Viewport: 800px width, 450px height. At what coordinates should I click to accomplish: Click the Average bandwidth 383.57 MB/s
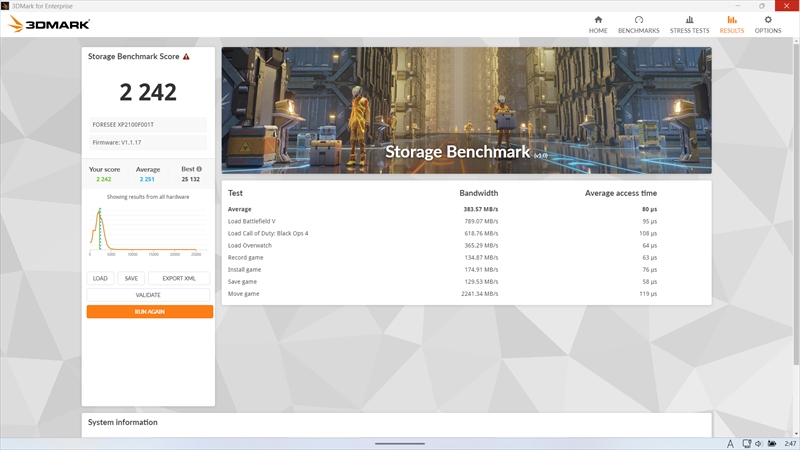[481, 209]
